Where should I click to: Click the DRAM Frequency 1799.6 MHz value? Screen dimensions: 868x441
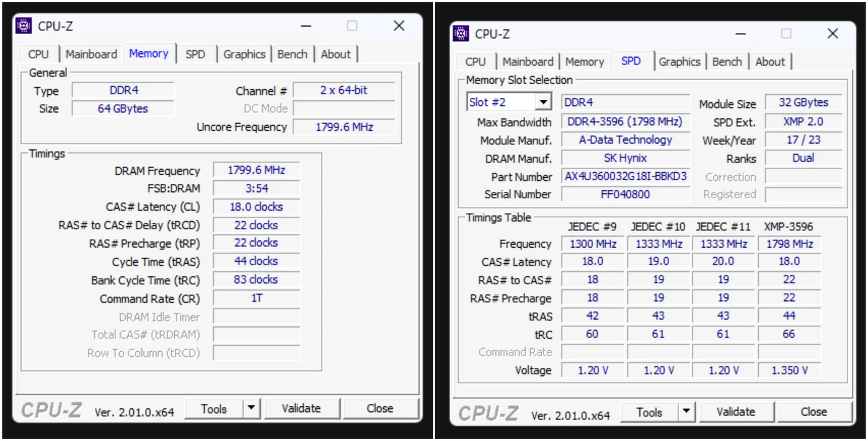[x=256, y=170]
